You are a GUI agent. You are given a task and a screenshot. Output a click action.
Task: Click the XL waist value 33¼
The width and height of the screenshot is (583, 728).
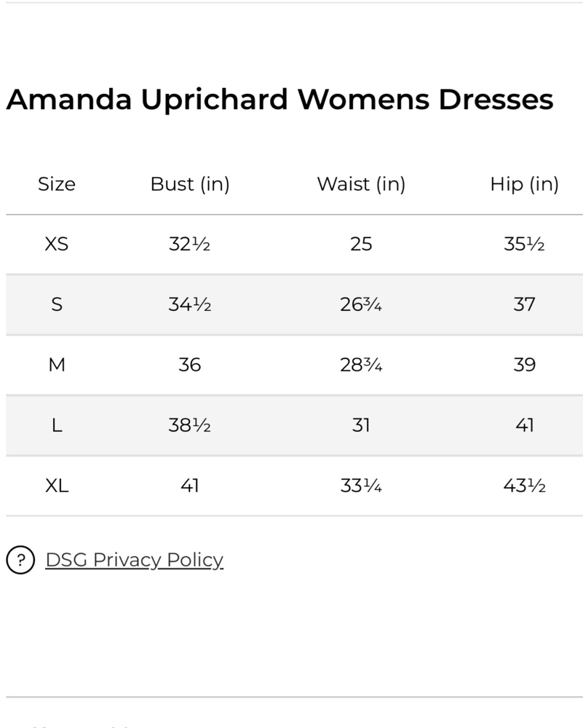point(361,486)
